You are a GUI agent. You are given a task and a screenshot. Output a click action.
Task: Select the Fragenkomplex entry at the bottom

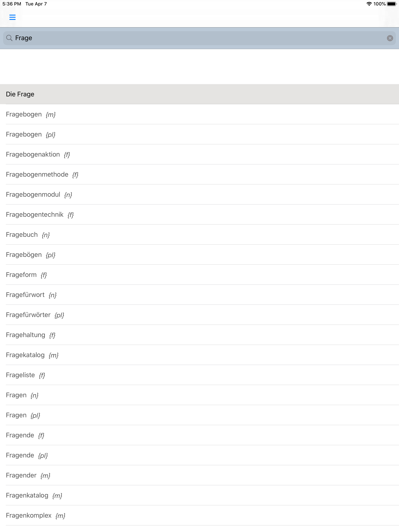coord(35,515)
